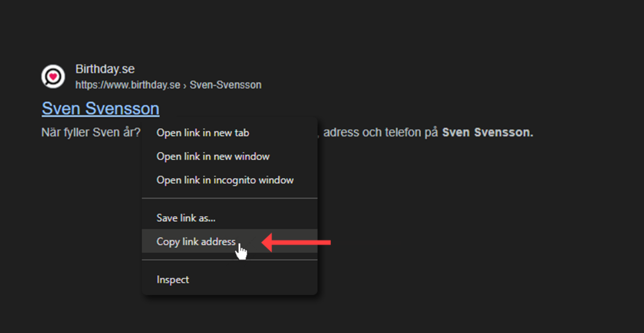The width and height of the screenshot is (644, 333).
Task: Click the Birthday.se site name
Action: click(x=105, y=69)
